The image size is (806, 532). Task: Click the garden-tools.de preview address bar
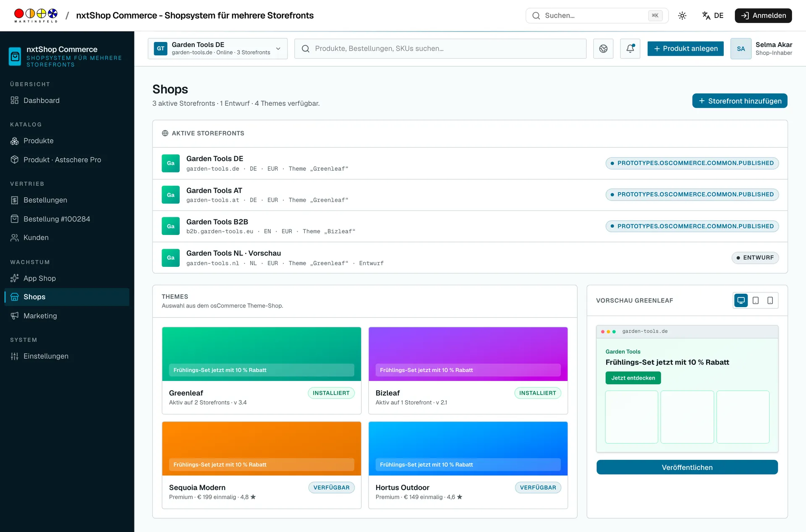point(687,331)
